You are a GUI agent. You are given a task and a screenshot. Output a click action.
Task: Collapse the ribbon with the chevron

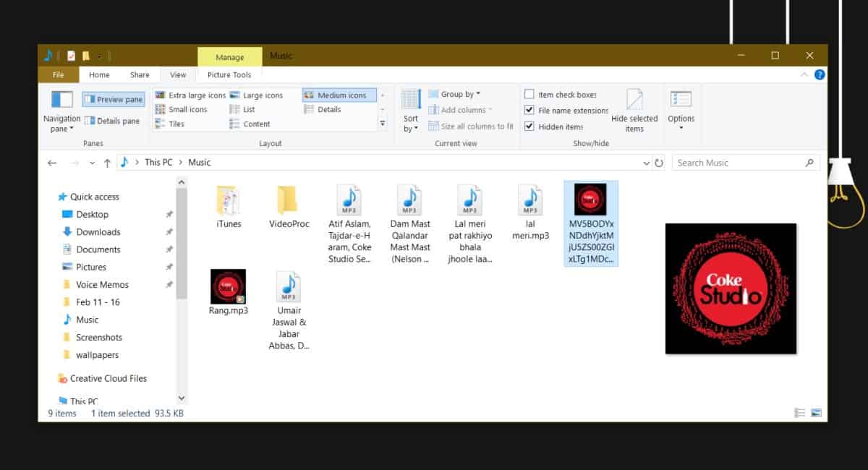804,74
